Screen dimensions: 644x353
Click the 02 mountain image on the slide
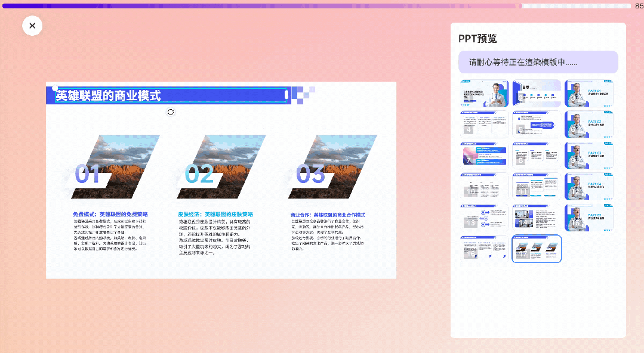coord(221,166)
